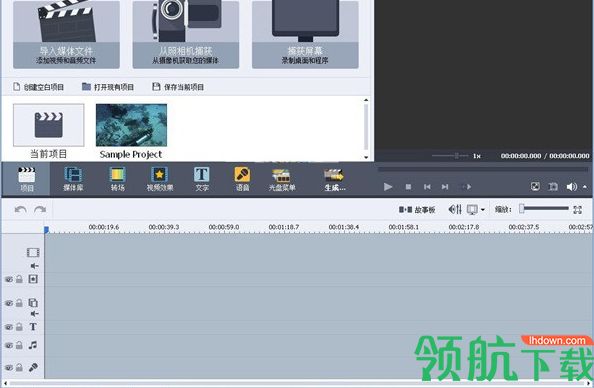
Task: Open the 视频效果 (Video Effects) tab
Action: point(160,179)
